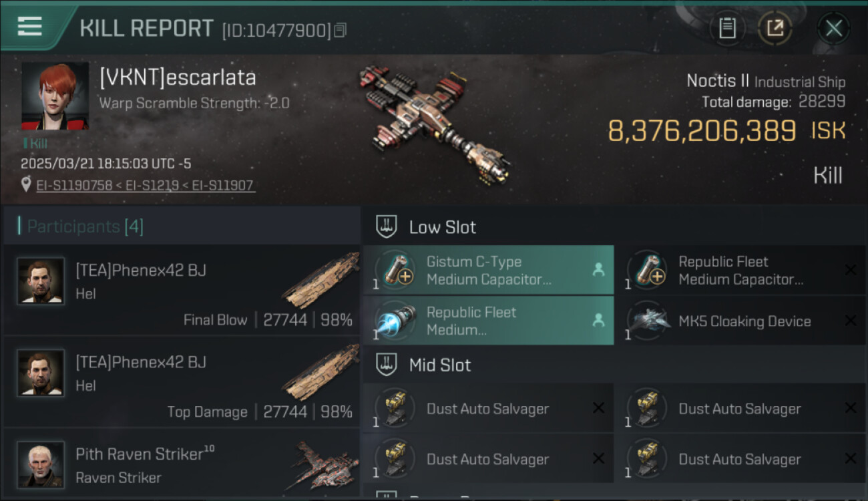This screenshot has width=868, height=501.
Task: Click the Republic Fleet Medium Capacitor icon
Action: coord(647,270)
